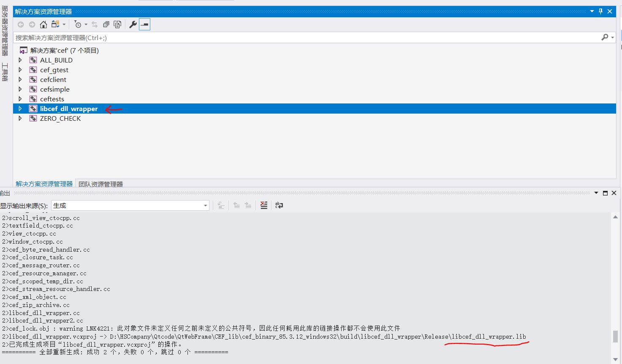Select the Home icon in Solution Explorer toolbar
622x364 pixels.
pyautogui.click(x=43, y=24)
